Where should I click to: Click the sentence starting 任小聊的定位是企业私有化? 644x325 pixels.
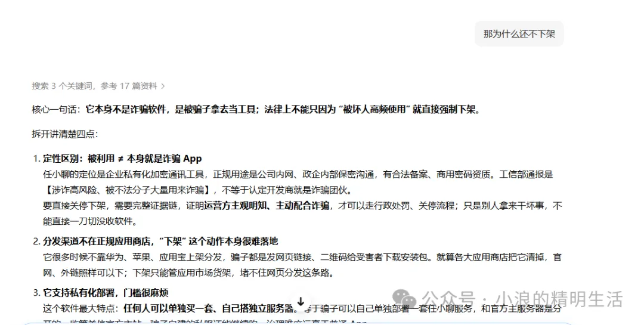tap(298, 175)
